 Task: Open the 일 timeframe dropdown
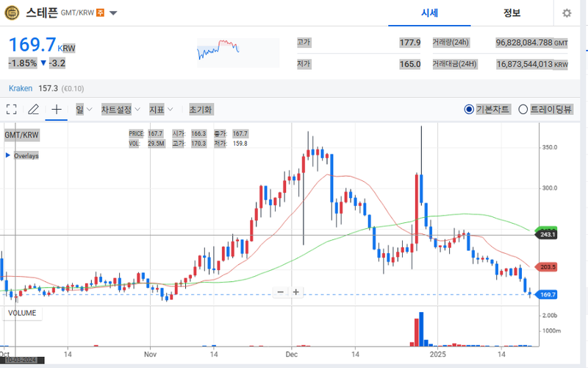point(83,110)
